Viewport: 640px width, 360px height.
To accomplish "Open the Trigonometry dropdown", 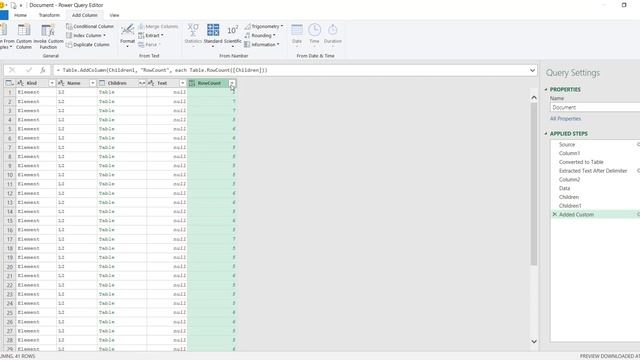I will coord(264,26).
